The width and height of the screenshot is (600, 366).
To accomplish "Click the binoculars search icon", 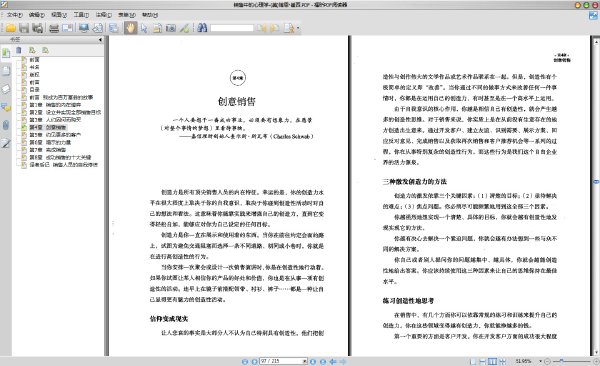I will pos(202,28).
